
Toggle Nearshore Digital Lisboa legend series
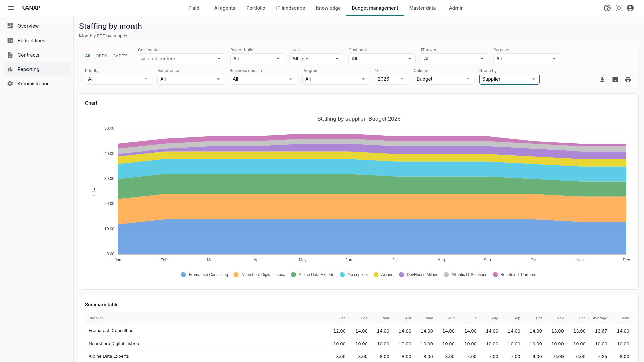(x=260, y=275)
